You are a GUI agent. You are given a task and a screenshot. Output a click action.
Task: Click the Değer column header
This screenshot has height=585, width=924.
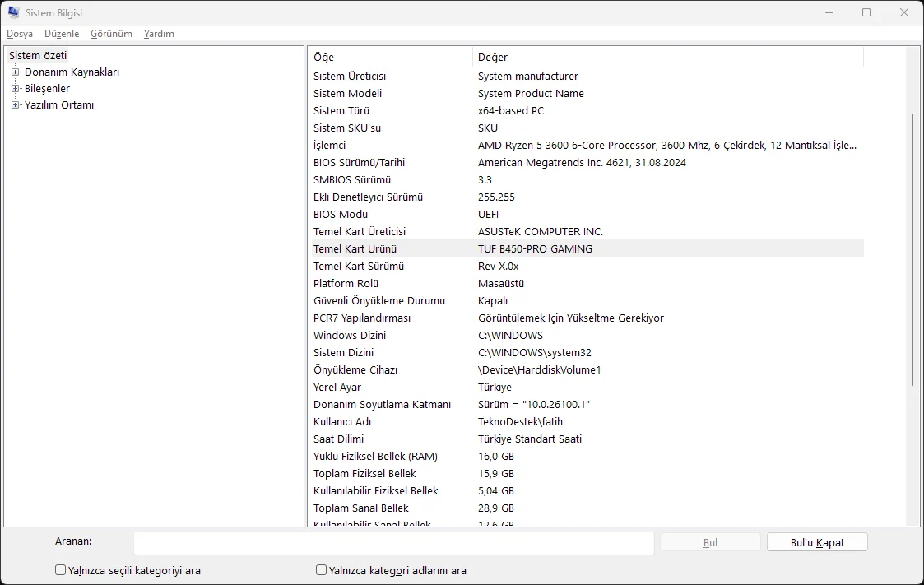coord(667,57)
